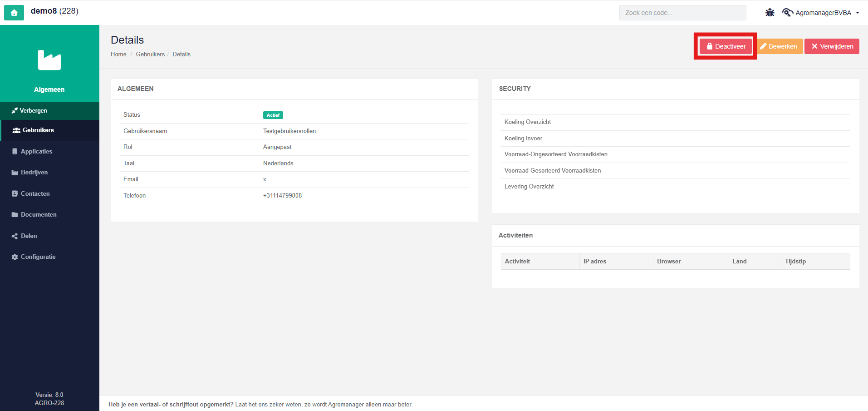Click the lock icon in Deactiveer button
868x411 pixels.
click(x=710, y=46)
